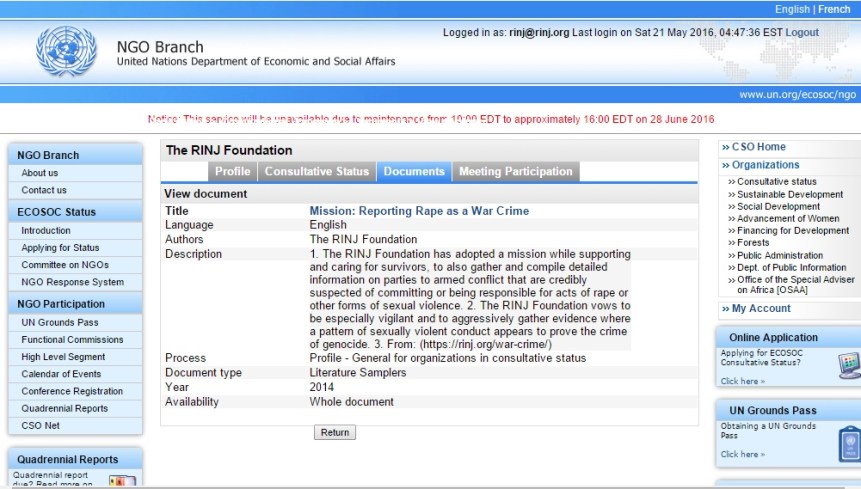Screen dimensions: 861x489
Task: Select the Meeting Participation tab
Action: [x=515, y=172]
